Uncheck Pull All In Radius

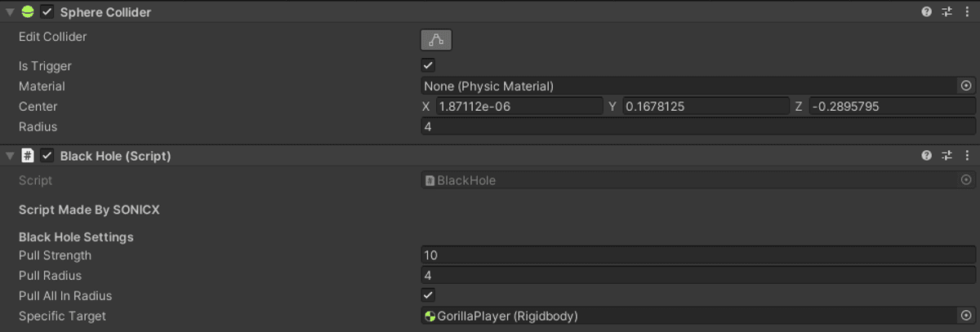428,295
